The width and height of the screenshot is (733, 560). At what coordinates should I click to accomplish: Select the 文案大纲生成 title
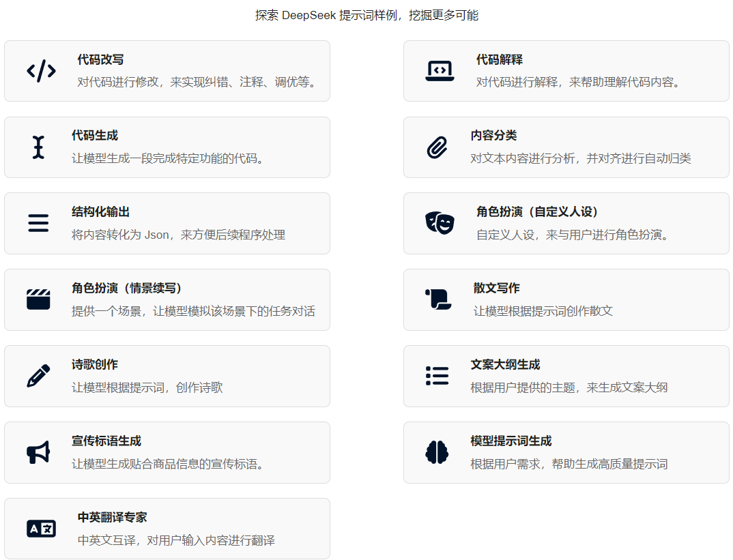[x=505, y=364]
